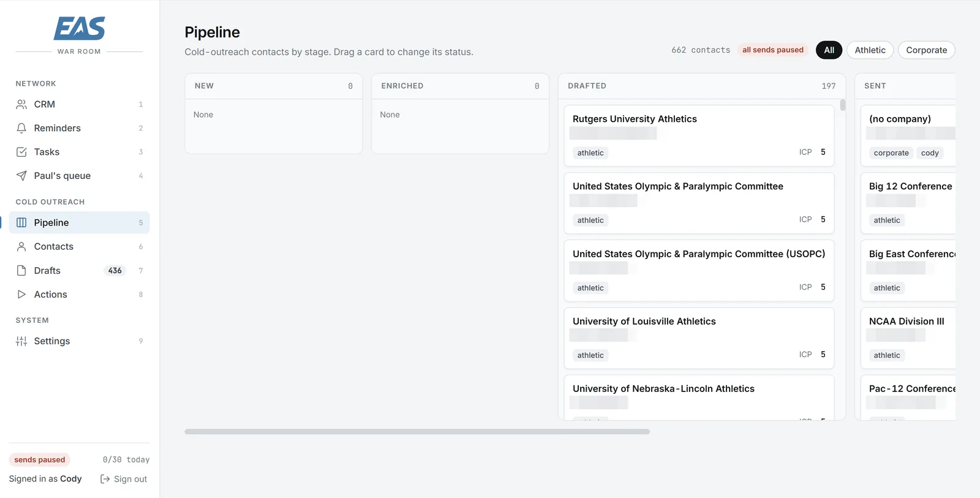
Task: Open University of Louisville Athletics card
Action: (x=699, y=338)
